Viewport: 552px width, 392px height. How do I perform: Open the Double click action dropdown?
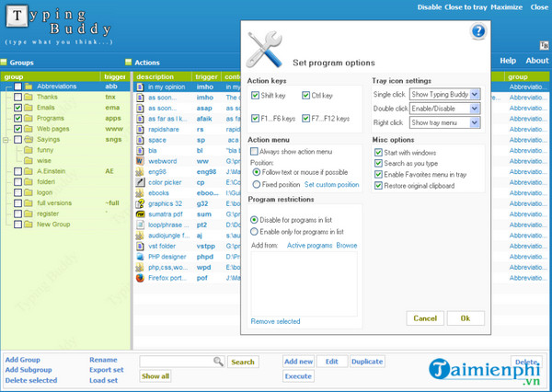(445, 109)
